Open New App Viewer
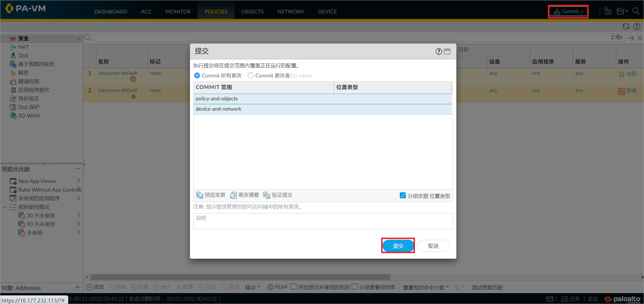Viewport: 644px width, 304px height. [37, 181]
